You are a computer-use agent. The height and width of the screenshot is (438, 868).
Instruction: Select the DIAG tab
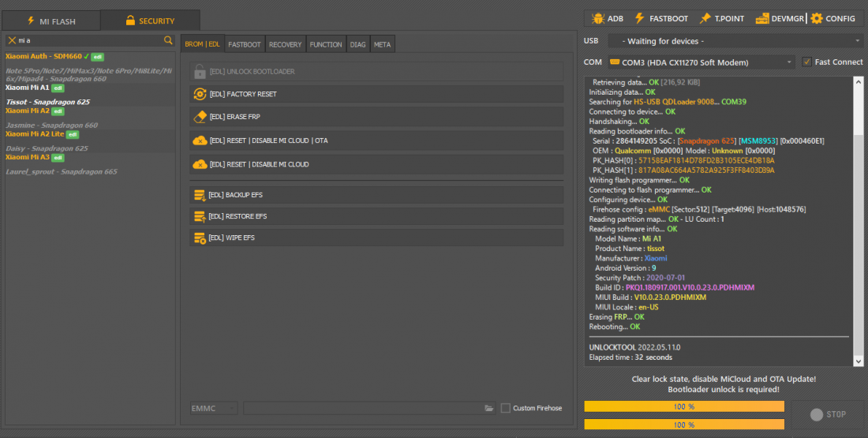357,44
